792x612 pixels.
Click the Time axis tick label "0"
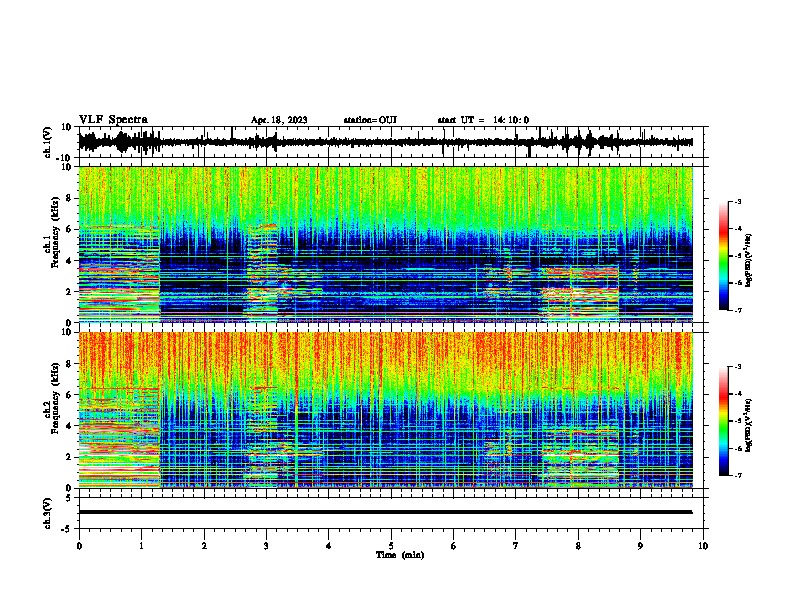[x=79, y=546]
